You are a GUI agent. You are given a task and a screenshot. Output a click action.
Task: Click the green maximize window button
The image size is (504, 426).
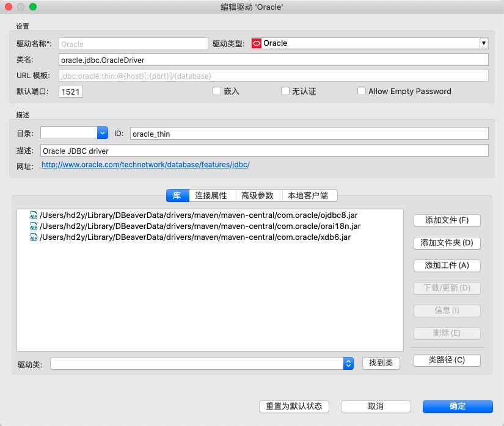pyautogui.click(x=33, y=7)
